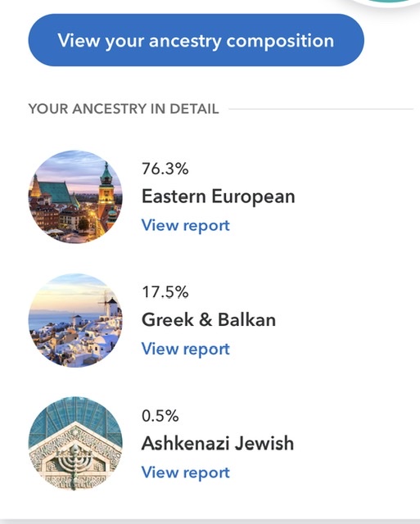Open View report for Eastern European
420x524 pixels.
(186, 226)
